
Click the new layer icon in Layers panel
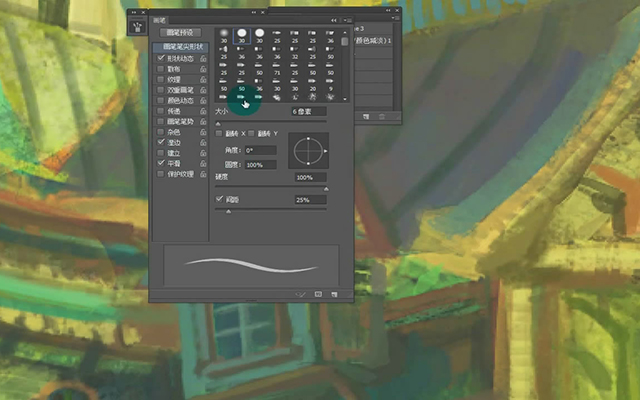(366, 117)
